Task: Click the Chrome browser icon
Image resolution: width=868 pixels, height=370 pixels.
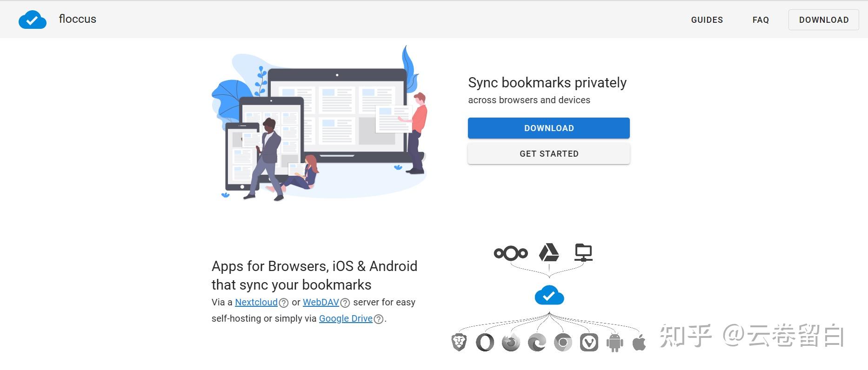Action: coord(563,343)
